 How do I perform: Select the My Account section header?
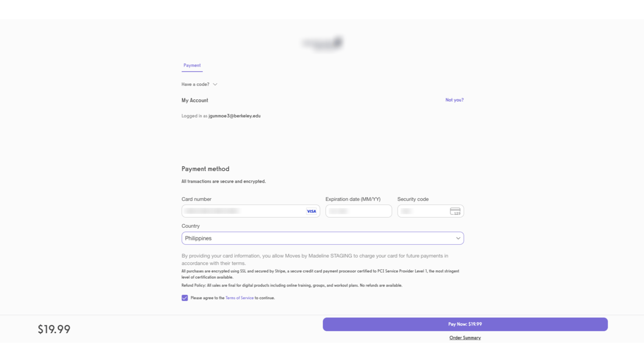[x=195, y=100]
